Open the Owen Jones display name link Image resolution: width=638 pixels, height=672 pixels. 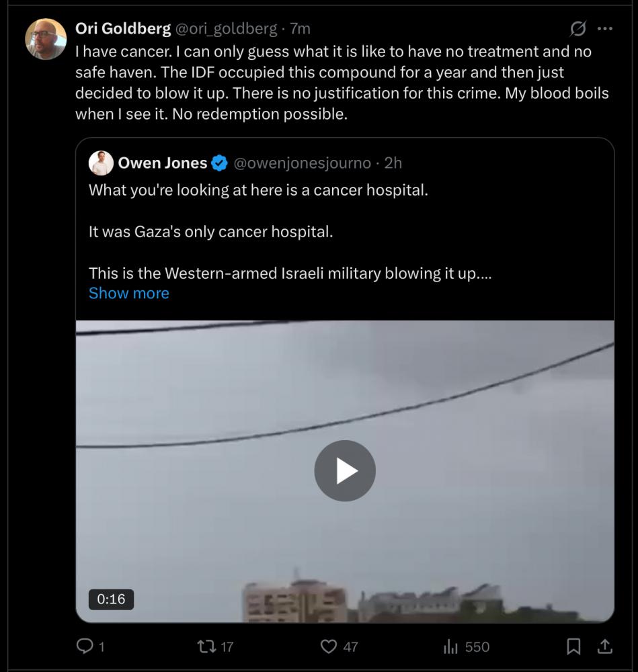click(163, 163)
